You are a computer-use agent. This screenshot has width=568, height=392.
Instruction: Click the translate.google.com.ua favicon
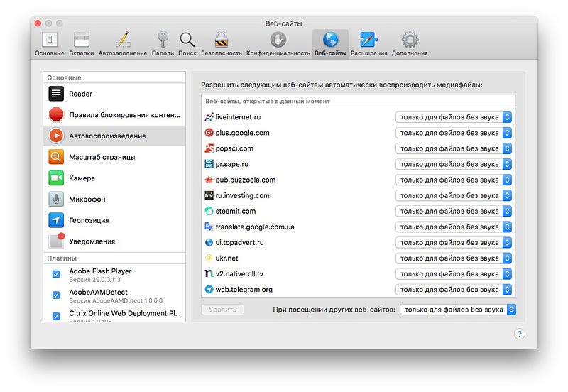click(209, 227)
